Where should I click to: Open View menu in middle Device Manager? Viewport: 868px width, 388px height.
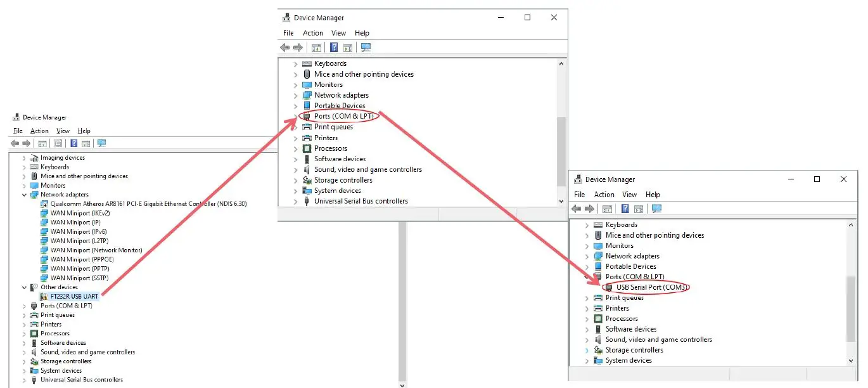coord(339,33)
